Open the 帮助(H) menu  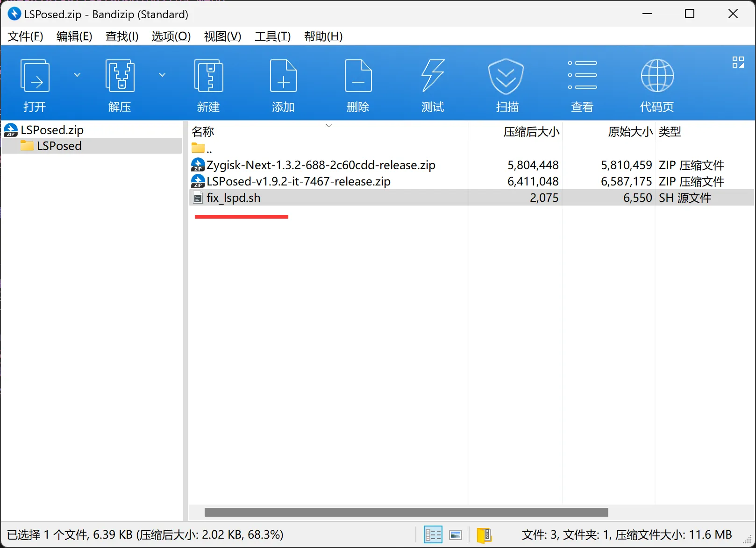point(323,36)
